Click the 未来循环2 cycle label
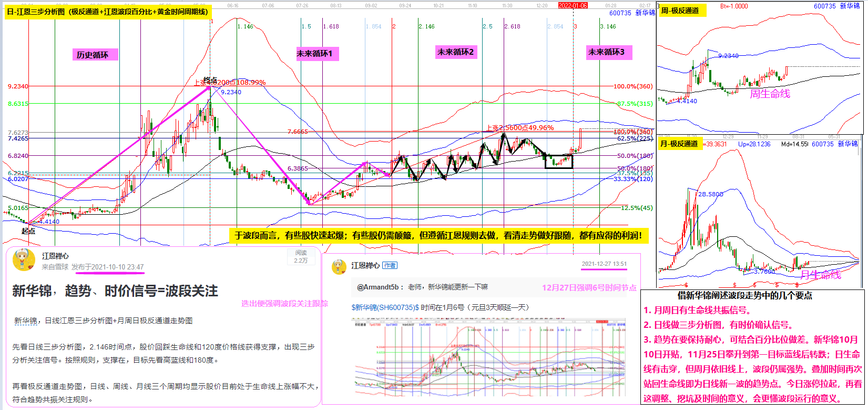Viewport: 868px width, 410px height. pos(455,52)
